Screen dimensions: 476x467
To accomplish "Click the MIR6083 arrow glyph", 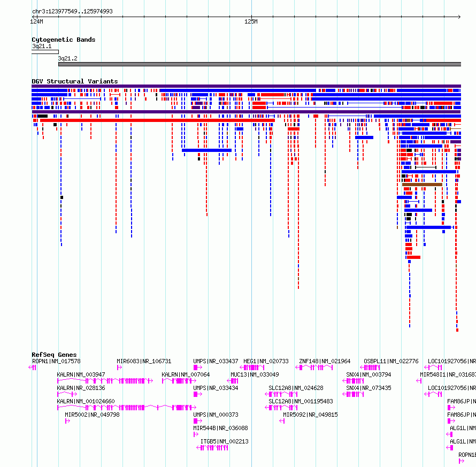I will [119, 368].
